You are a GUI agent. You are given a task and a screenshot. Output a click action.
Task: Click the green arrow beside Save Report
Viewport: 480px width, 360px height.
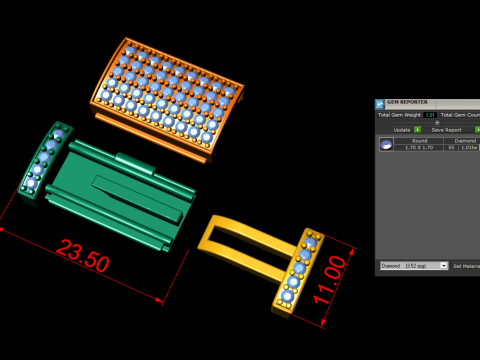click(478, 130)
